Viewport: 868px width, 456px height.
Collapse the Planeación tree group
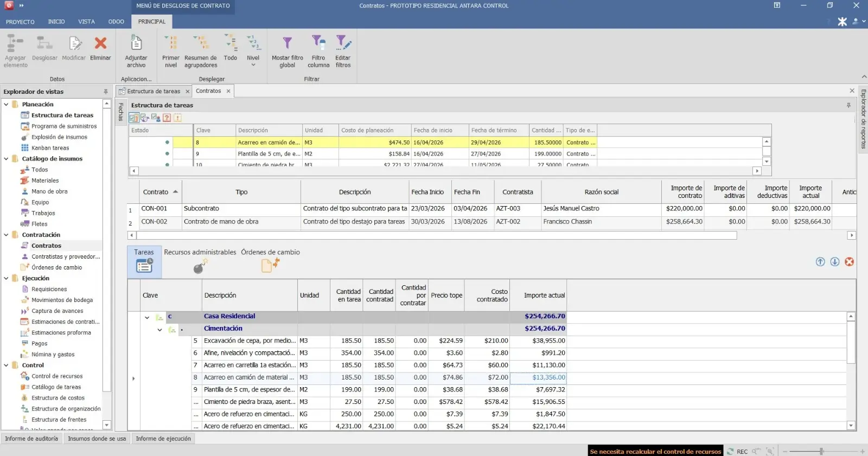(7, 104)
